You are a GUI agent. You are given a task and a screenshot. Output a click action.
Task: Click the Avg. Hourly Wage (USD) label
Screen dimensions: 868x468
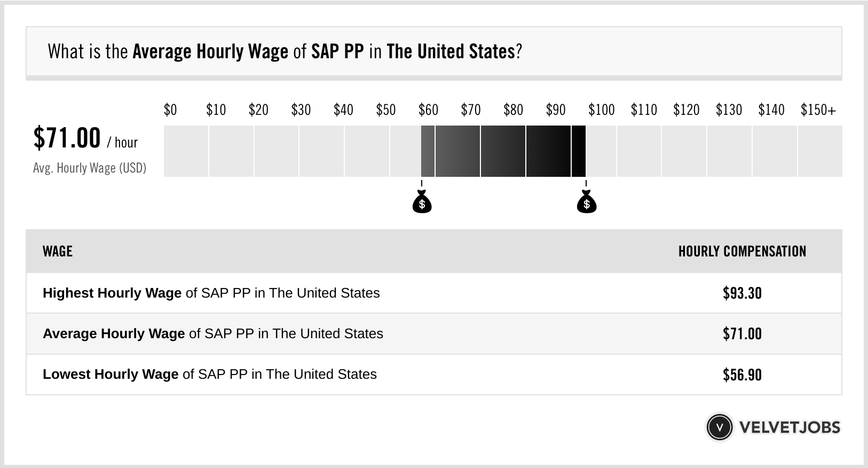coord(90,168)
